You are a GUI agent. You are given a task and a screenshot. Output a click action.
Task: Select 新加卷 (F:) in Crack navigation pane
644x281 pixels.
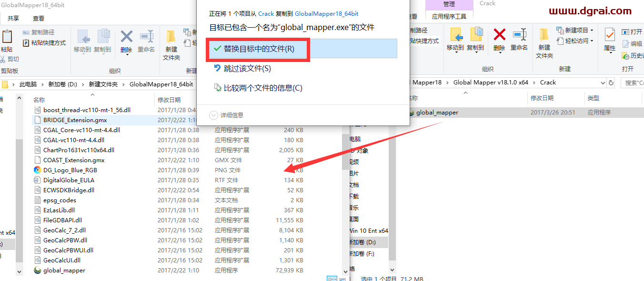click(362, 254)
